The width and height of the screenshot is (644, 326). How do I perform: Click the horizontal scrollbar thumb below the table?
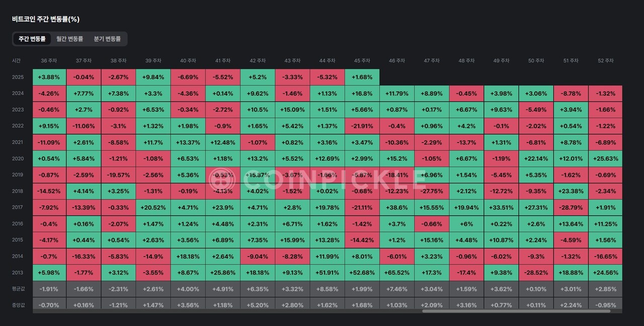point(516,311)
